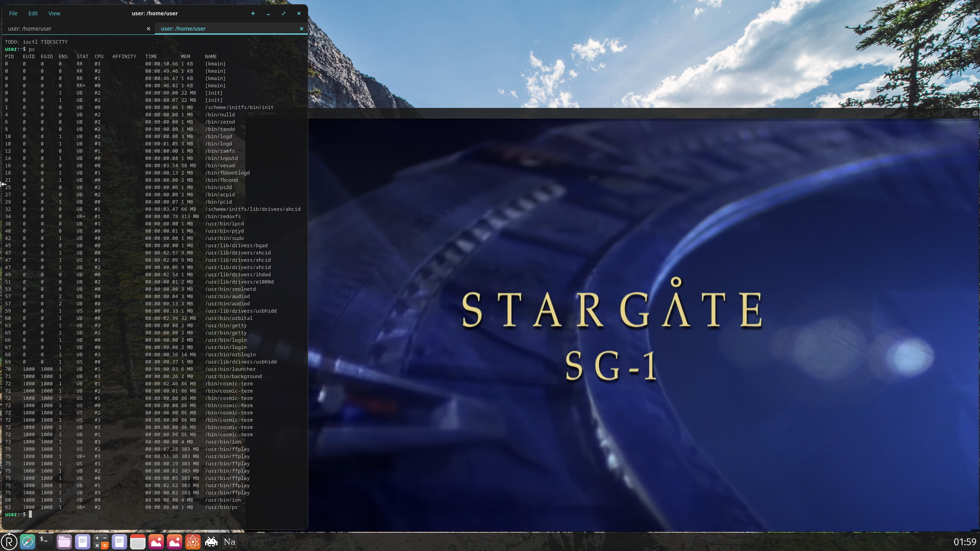Viewport: 980px width, 551px height.
Task: Close the active second terminal tab
Action: click(x=301, y=29)
